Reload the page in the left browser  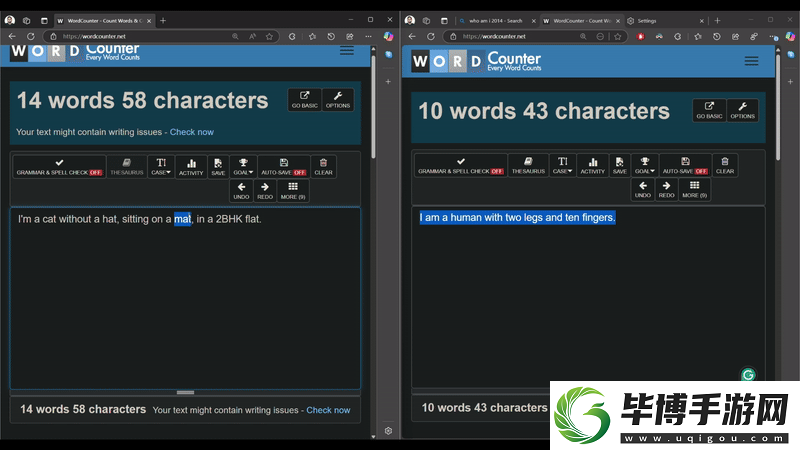click(31, 36)
